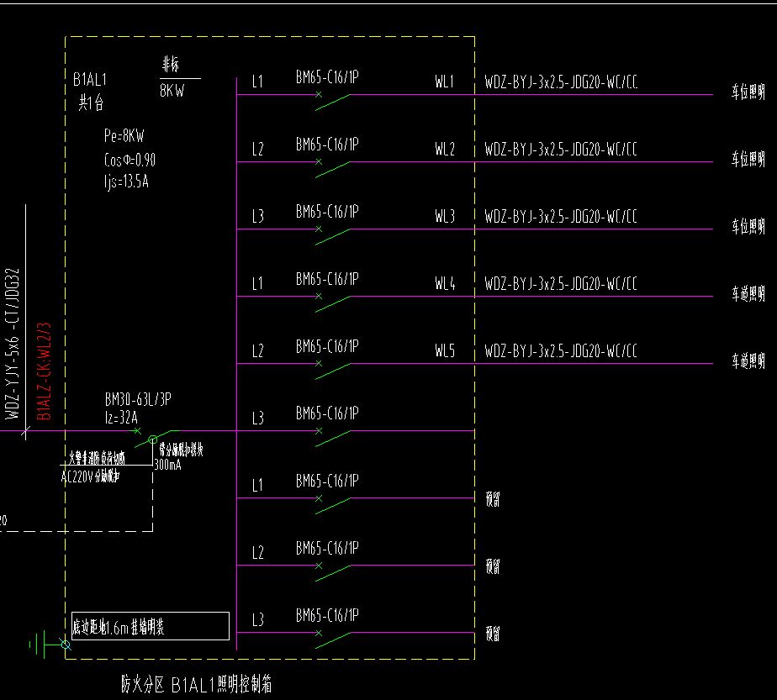Click the middle 预留 reserved label
This screenshot has height=700, width=777.
[x=493, y=566]
